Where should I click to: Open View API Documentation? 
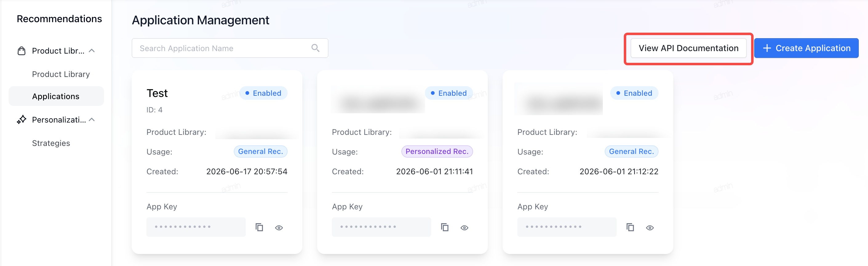[688, 48]
